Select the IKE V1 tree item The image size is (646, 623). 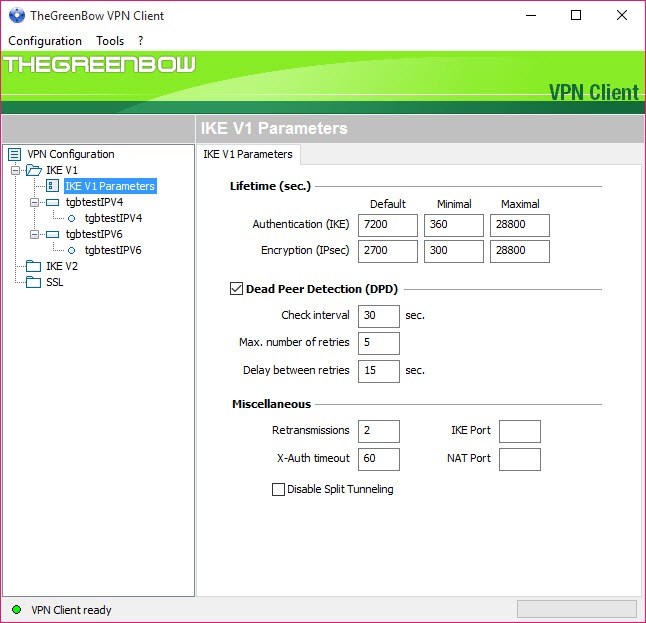(62, 170)
